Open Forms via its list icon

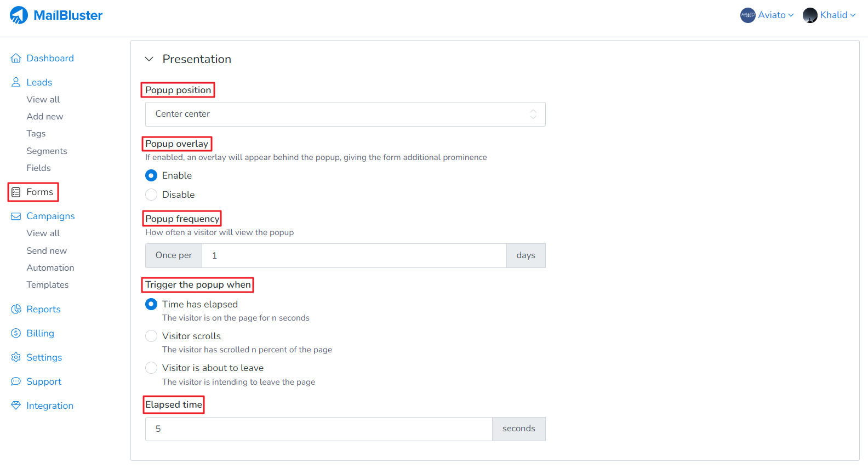pyautogui.click(x=17, y=192)
